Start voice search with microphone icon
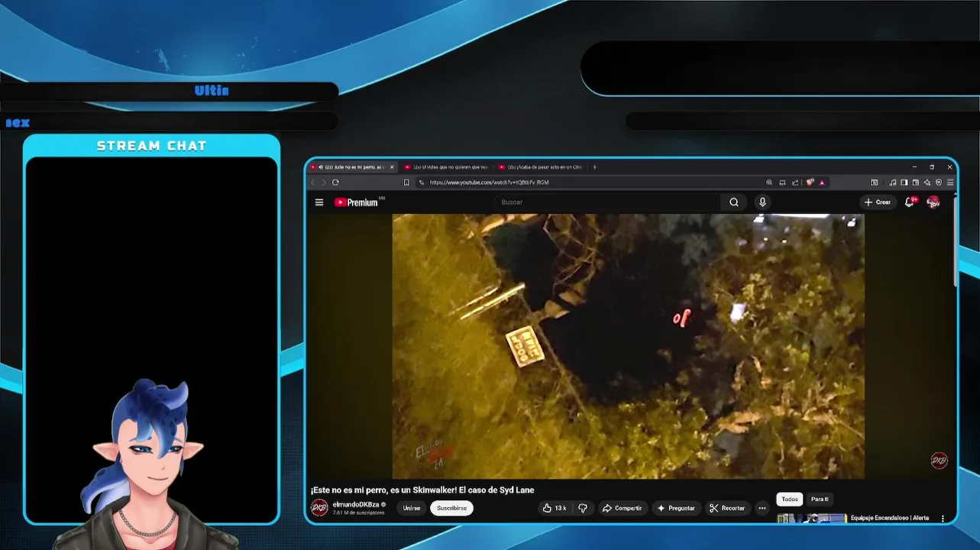This screenshot has height=550, width=980. pos(762,202)
